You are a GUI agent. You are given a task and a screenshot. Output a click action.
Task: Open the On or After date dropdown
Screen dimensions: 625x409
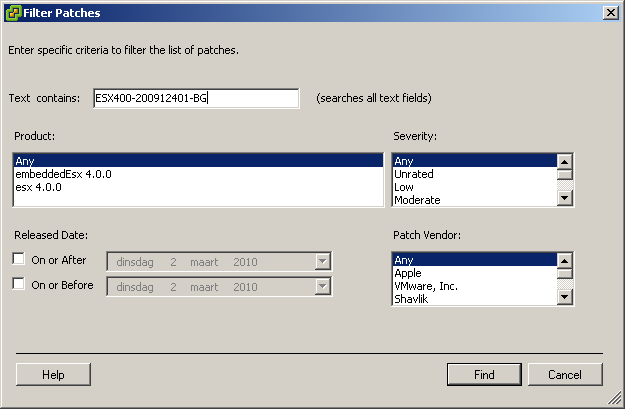click(x=322, y=261)
